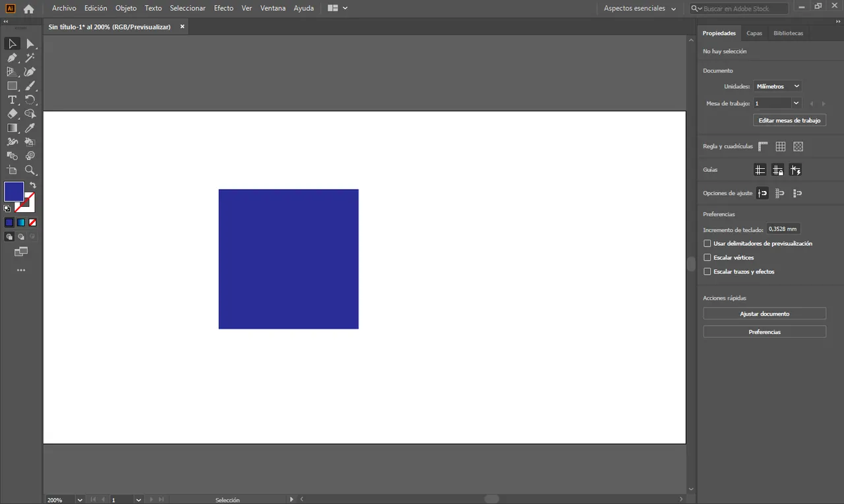Select the Perspective Grid tool

tap(12, 72)
